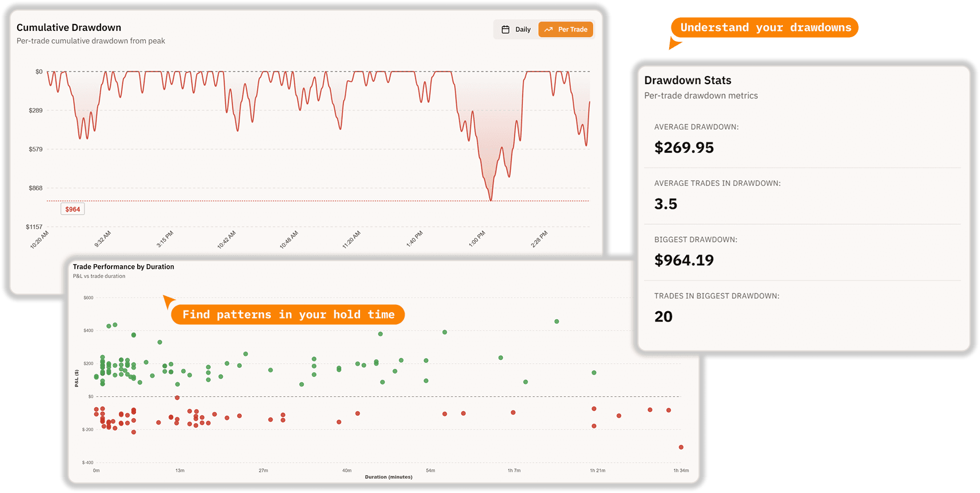
Task: Click the lowest red dot at 1h 34m
Action: point(681,447)
